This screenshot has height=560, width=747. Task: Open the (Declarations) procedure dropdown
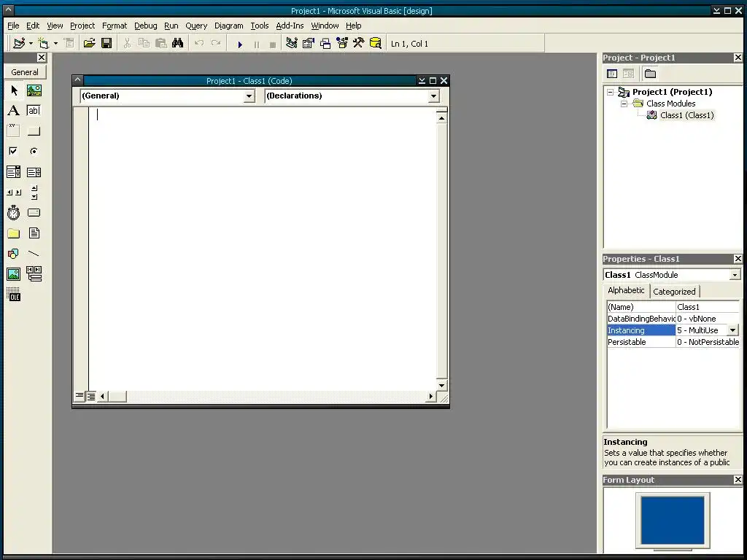click(433, 96)
